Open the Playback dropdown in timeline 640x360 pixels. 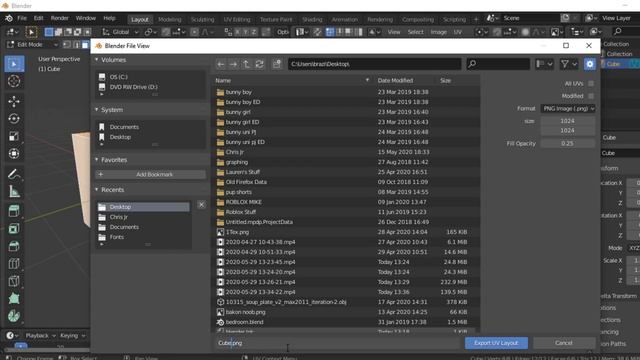pos(41,336)
